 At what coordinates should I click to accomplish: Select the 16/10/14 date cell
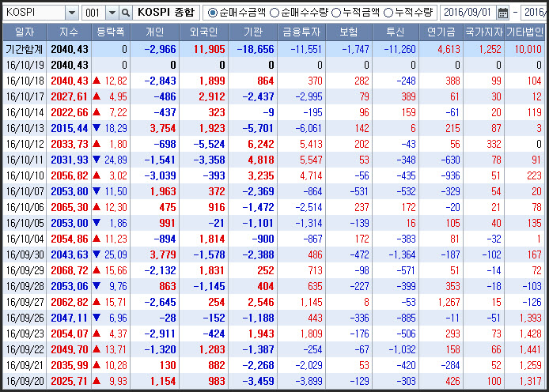[25, 112]
